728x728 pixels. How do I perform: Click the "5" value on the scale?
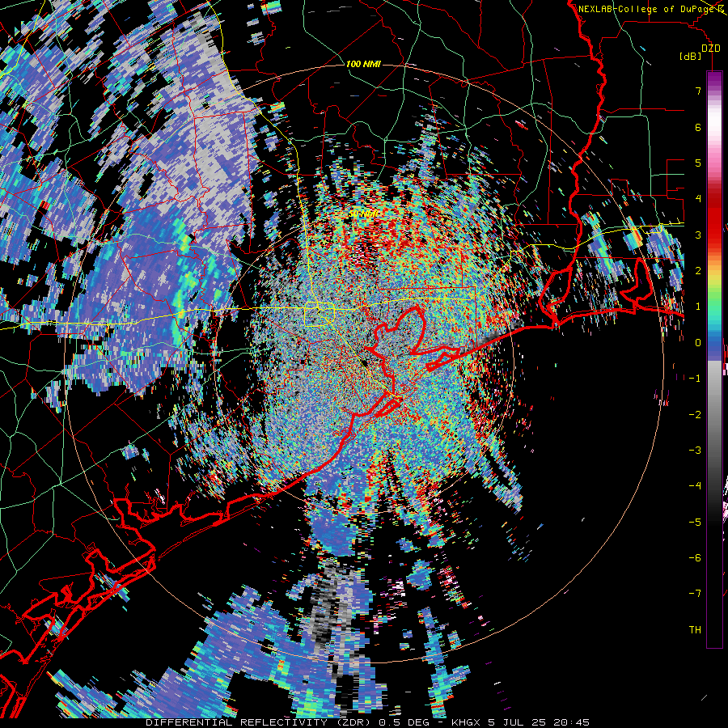(698, 163)
